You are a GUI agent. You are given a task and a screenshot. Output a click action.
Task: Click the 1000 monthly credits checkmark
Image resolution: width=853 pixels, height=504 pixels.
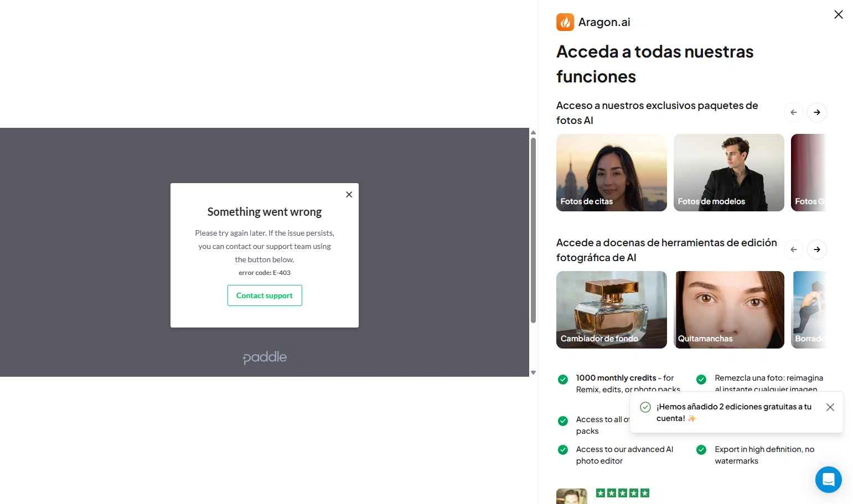(x=563, y=380)
